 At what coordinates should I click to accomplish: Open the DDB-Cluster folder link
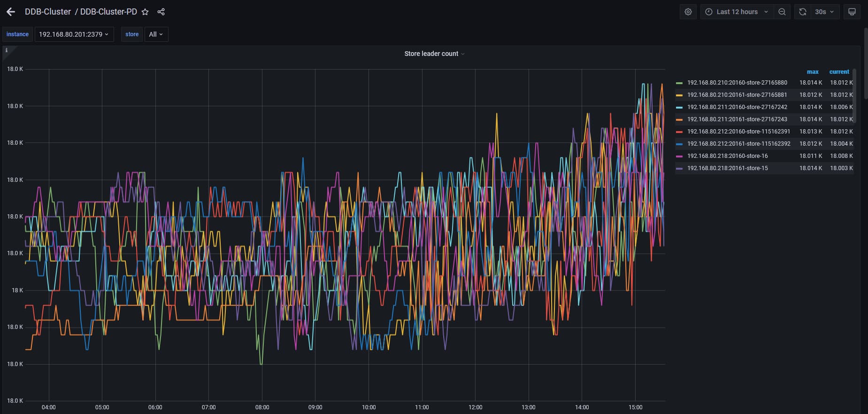pos(47,12)
